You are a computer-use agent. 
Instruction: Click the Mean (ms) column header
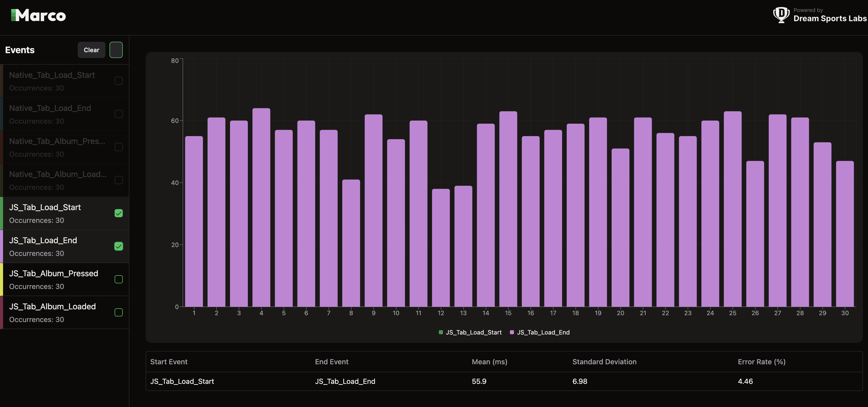(x=489, y=362)
